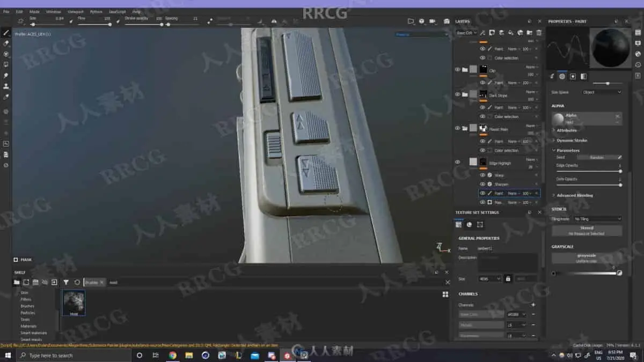Expand the Dynamic Stroke section

pyautogui.click(x=570, y=141)
